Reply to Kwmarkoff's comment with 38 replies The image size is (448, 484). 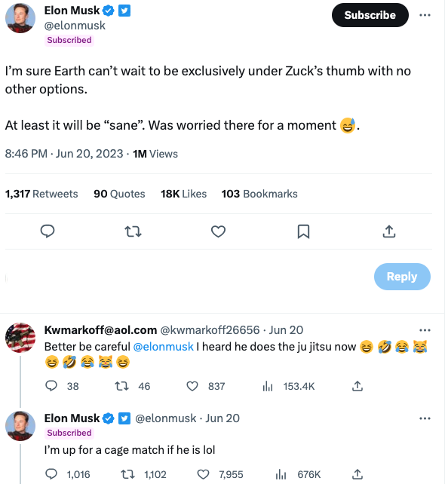51,386
